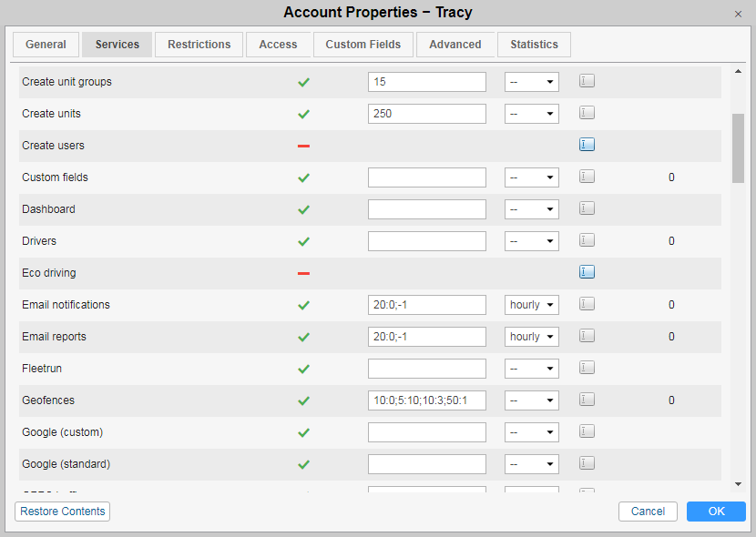Switch to the Restrictions tab
The height and width of the screenshot is (537, 756).
tap(199, 45)
